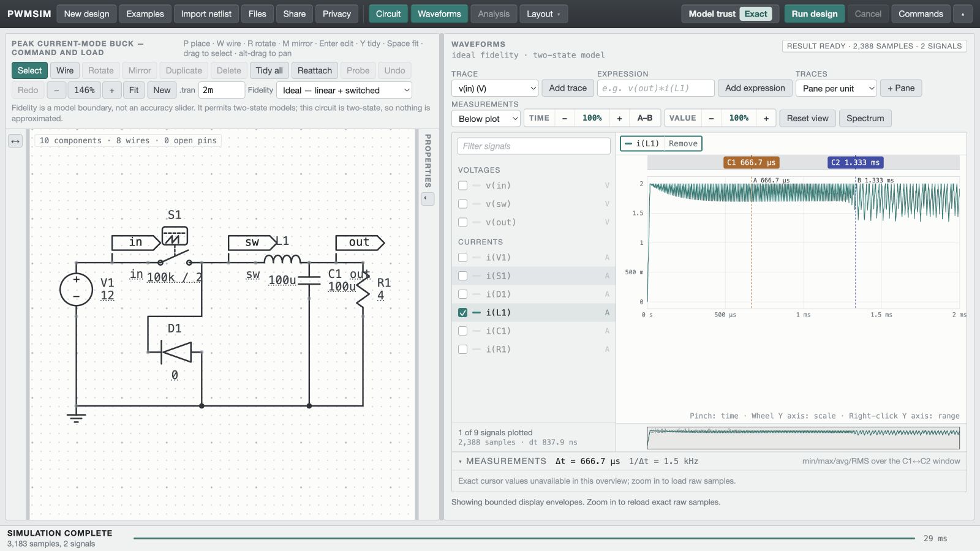Click the Add expression button

point(755,88)
